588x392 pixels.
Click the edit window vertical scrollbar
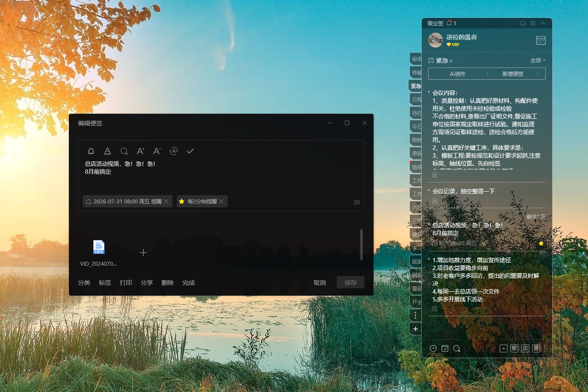362,245
